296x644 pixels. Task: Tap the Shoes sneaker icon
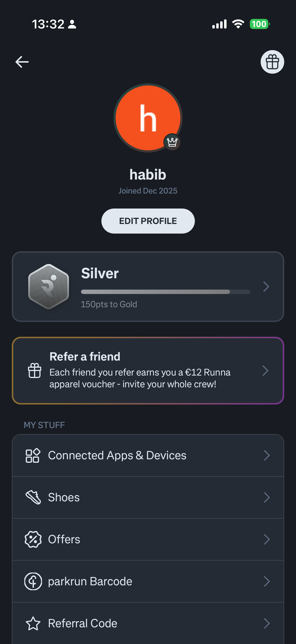pyautogui.click(x=33, y=497)
